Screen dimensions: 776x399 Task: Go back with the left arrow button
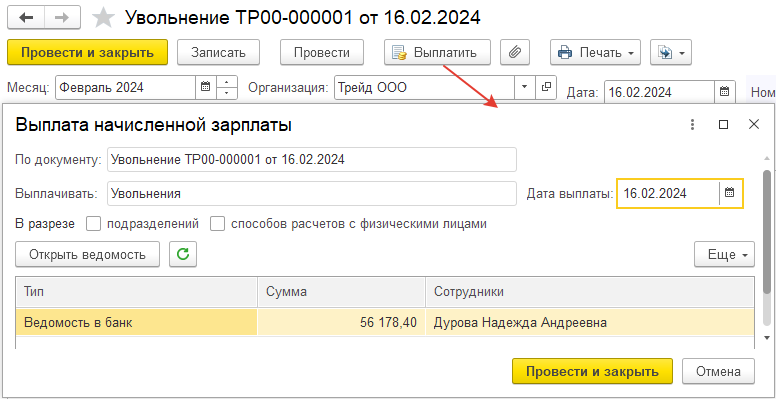click(26, 18)
